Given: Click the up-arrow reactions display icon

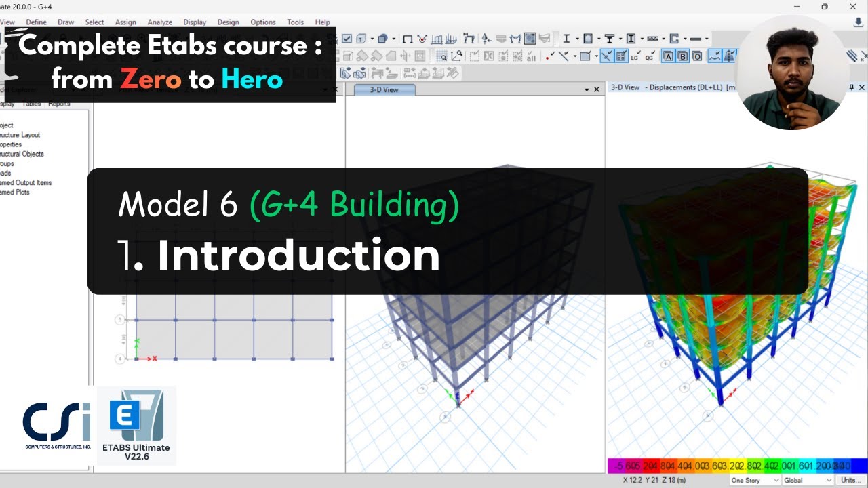Looking at the screenshot, I should tap(486, 39).
